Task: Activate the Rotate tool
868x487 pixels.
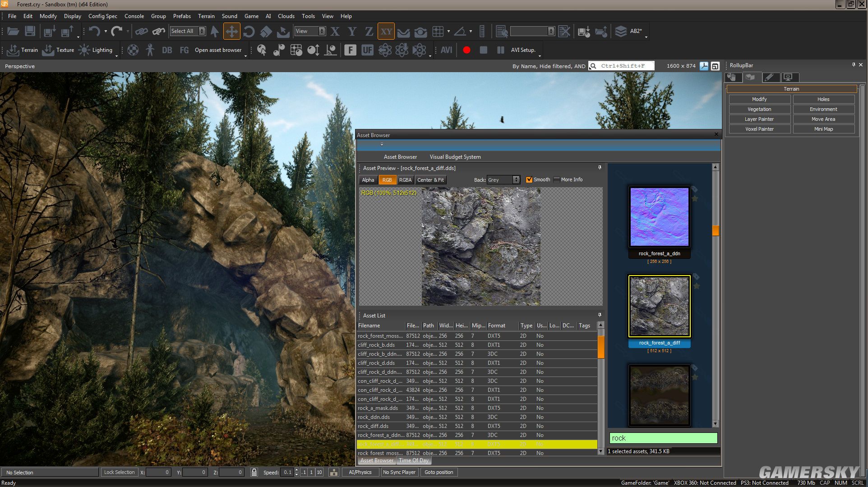Action: [249, 31]
